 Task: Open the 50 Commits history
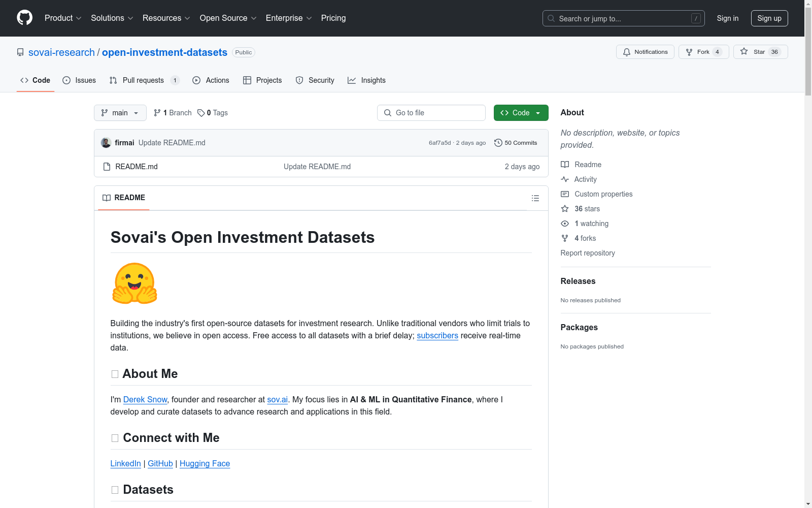pyautogui.click(x=516, y=143)
